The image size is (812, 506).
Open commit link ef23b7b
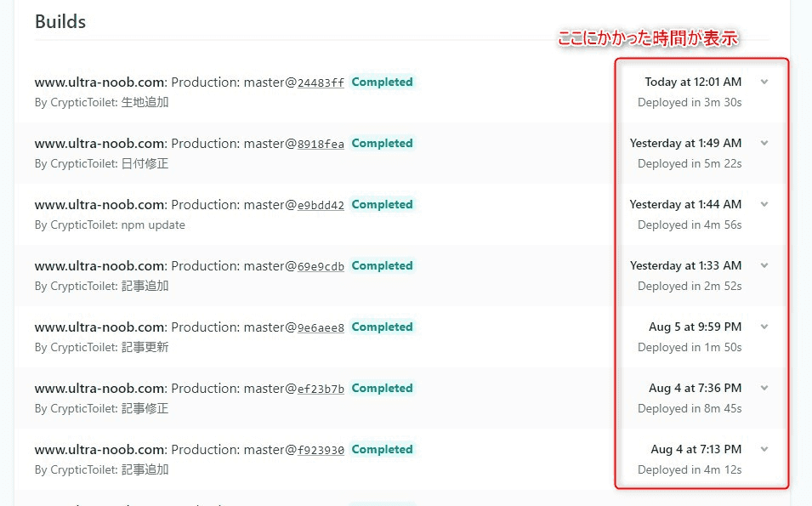[x=321, y=389]
